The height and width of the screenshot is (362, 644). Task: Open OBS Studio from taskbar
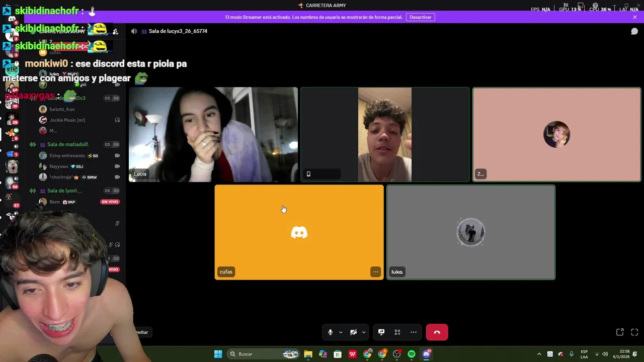[397, 354]
